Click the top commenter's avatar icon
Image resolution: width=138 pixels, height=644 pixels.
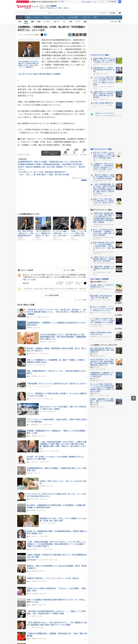[x=19, y=275]
